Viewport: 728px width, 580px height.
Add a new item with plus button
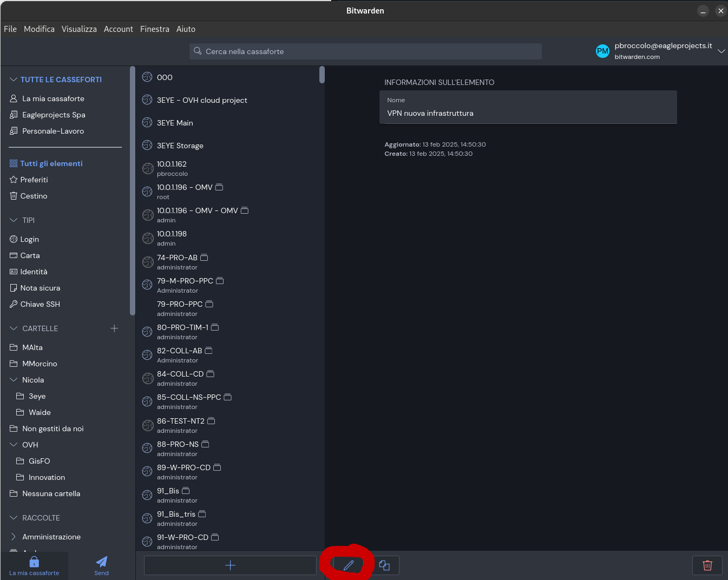(x=230, y=565)
